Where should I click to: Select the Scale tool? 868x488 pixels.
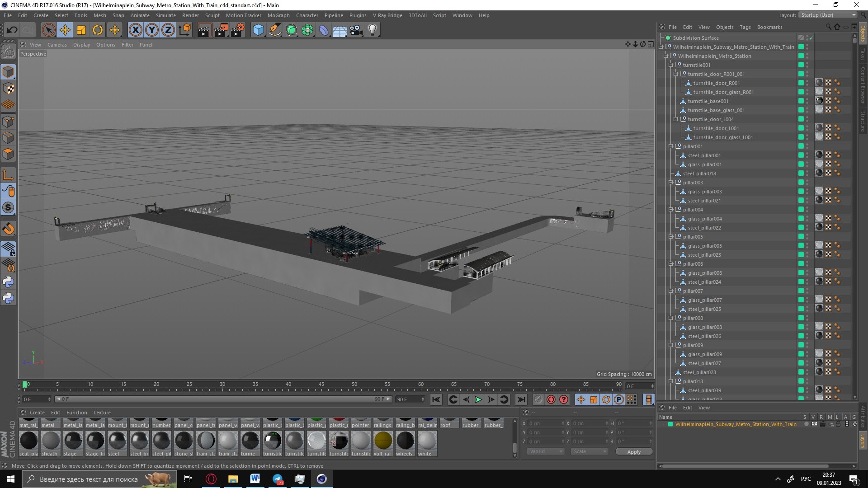(81, 30)
